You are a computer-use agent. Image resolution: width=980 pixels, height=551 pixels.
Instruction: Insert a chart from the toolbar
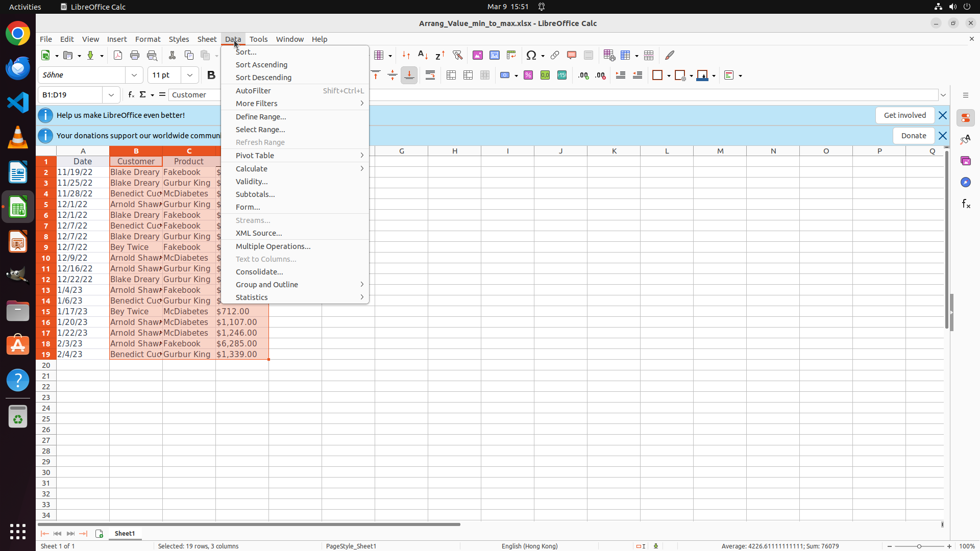[495, 55]
